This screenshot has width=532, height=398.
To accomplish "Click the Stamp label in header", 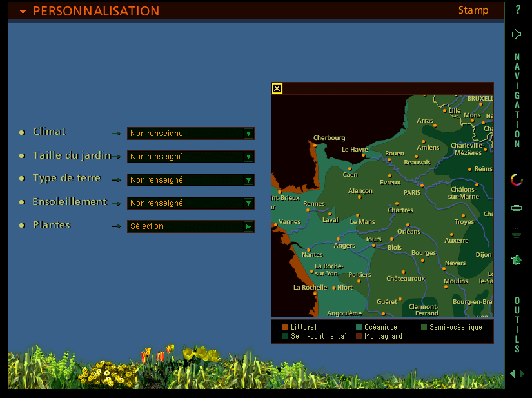I will 473,10.
